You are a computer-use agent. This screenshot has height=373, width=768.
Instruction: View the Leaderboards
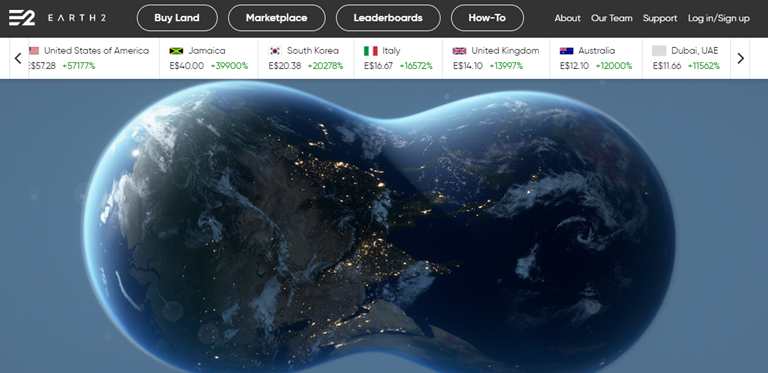tap(388, 18)
